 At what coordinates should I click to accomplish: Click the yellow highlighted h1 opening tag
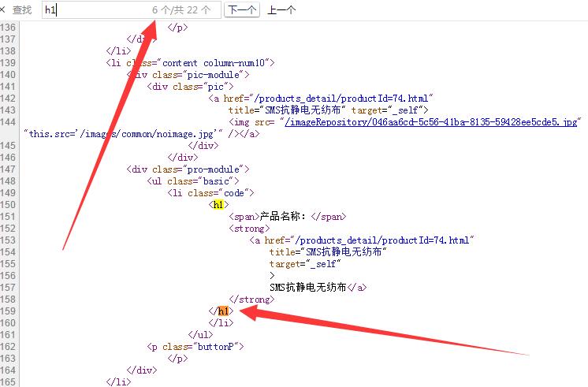pyautogui.click(x=218, y=204)
